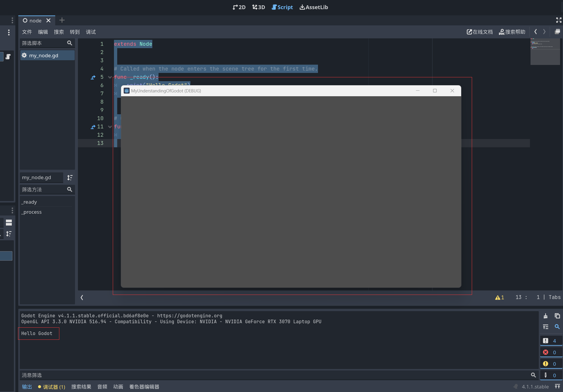Add a new scene tab with plus
Image resolution: width=563 pixels, height=392 pixels.
coord(62,20)
